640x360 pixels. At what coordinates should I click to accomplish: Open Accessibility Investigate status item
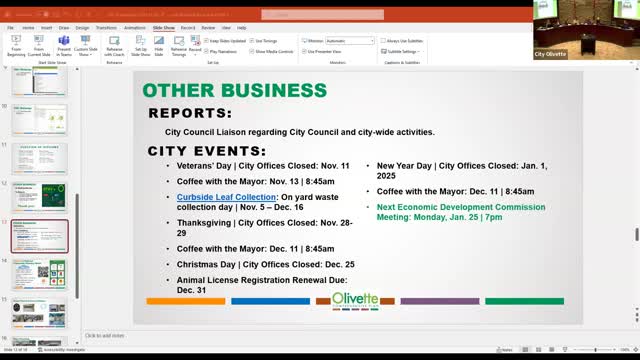[x=61, y=350]
